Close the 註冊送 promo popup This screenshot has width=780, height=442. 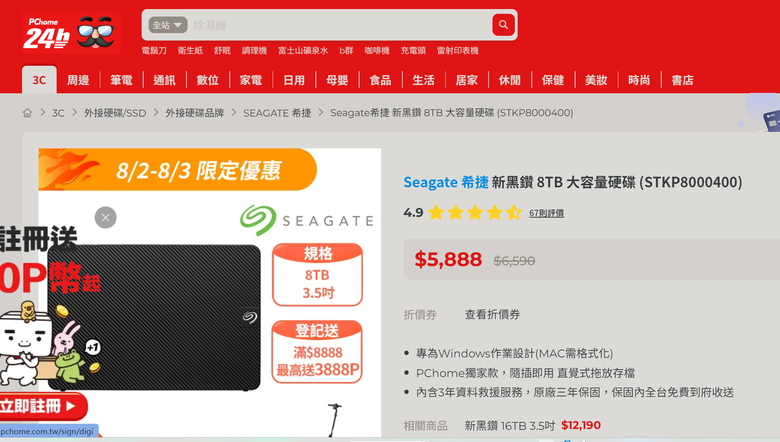(105, 217)
